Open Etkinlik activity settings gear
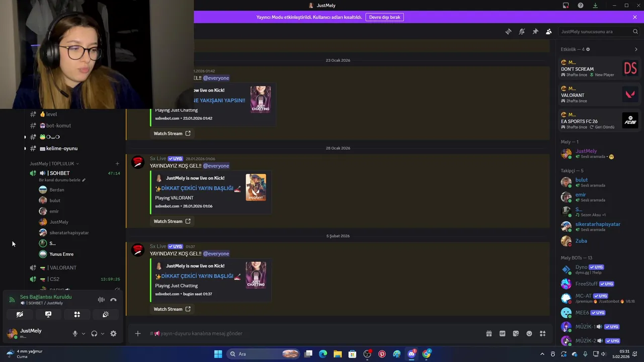 (588, 49)
